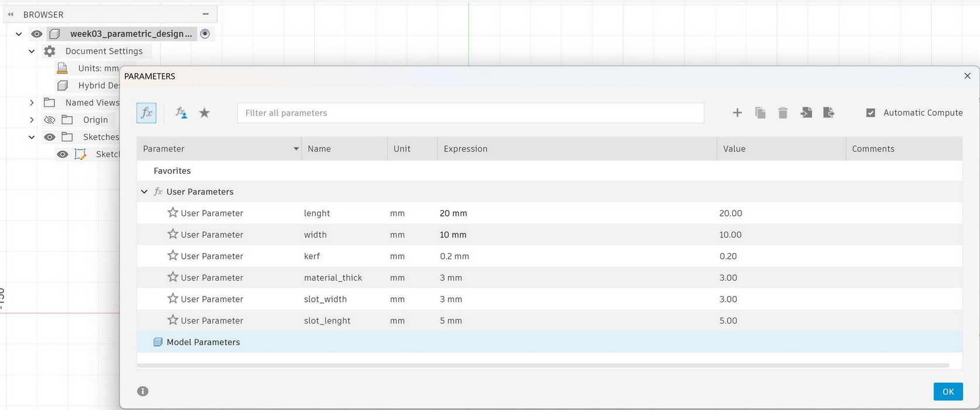Activate component radio button for week03 document

click(x=205, y=34)
